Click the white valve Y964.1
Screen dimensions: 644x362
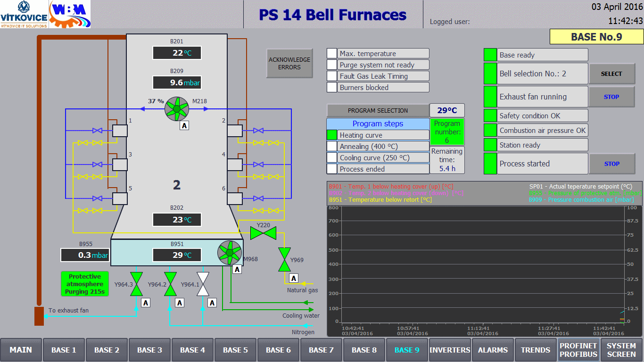pyautogui.click(x=203, y=284)
